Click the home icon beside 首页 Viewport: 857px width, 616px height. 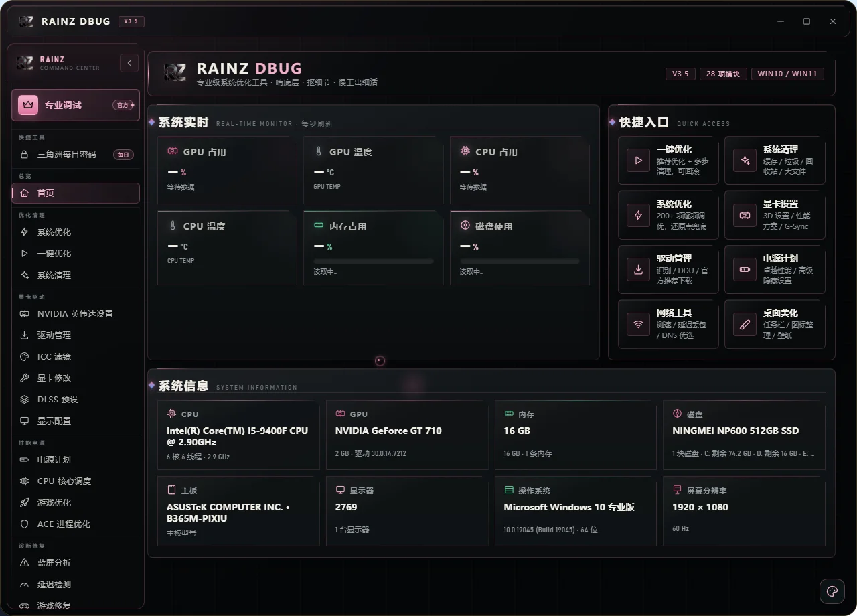pyautogui.click(x=25, y=193)
